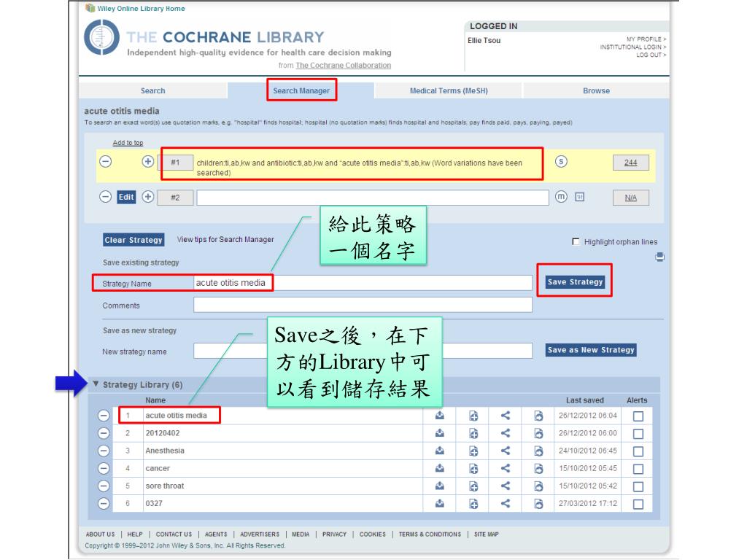Click the LOG OUT link
This screenshot has height=560, width=747.
click(x=651, y=55)
